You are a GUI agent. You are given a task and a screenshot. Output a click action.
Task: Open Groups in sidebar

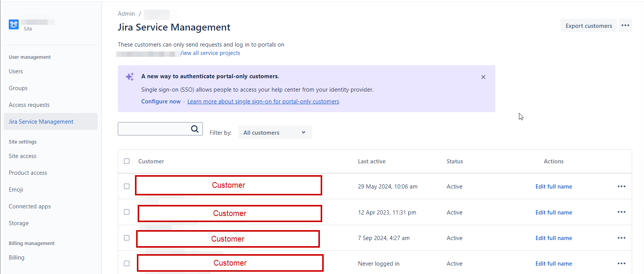[x=51, y=88]
